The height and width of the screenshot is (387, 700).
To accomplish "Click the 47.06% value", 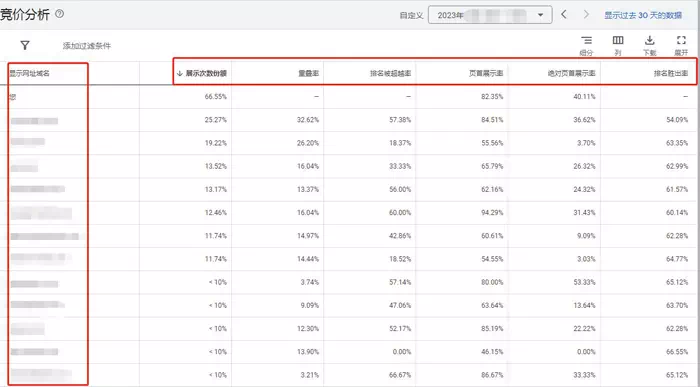I will [400, 305].
